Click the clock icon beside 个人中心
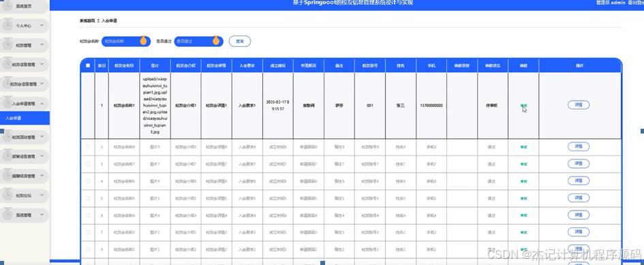The image size is (644, 265). (7, 25)
